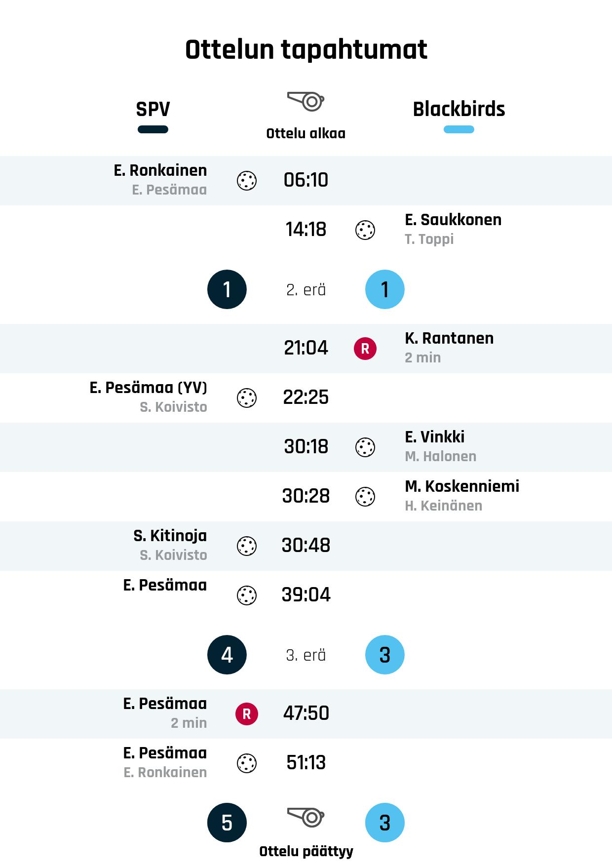
Task: Click the 3. erä period label
Action: pos(306,655)
